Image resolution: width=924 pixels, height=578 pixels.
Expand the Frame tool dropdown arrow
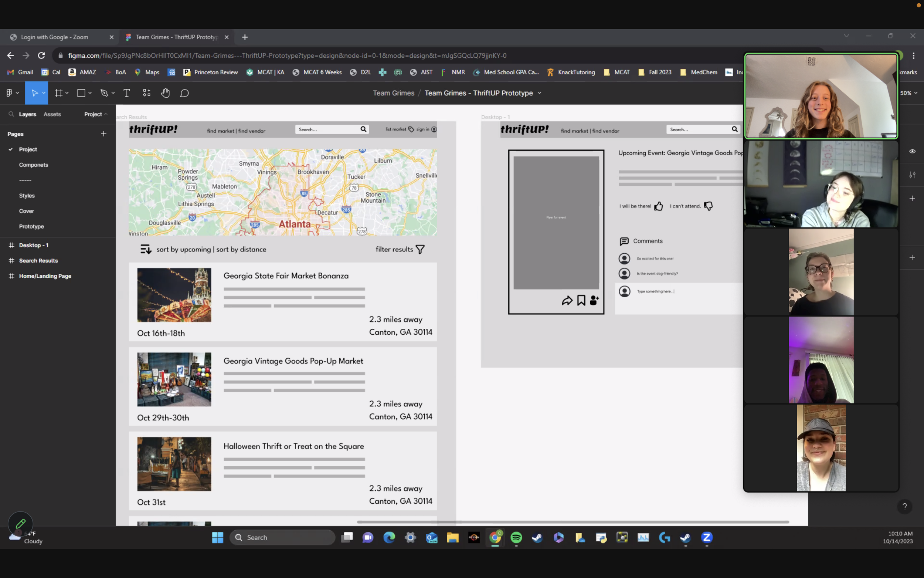[x=67, y=93]
